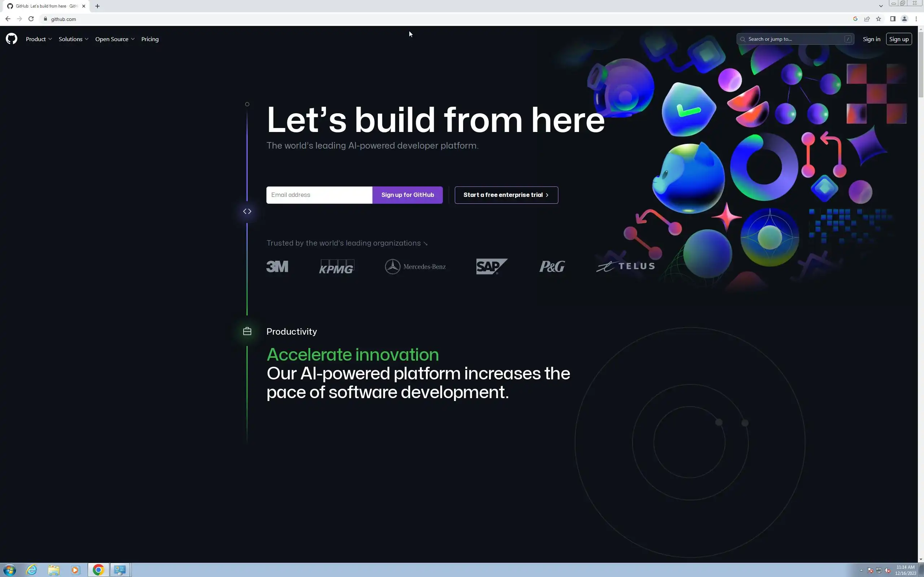
Task: Open Internet Explorer from taskbar
Action: [32, 570]
